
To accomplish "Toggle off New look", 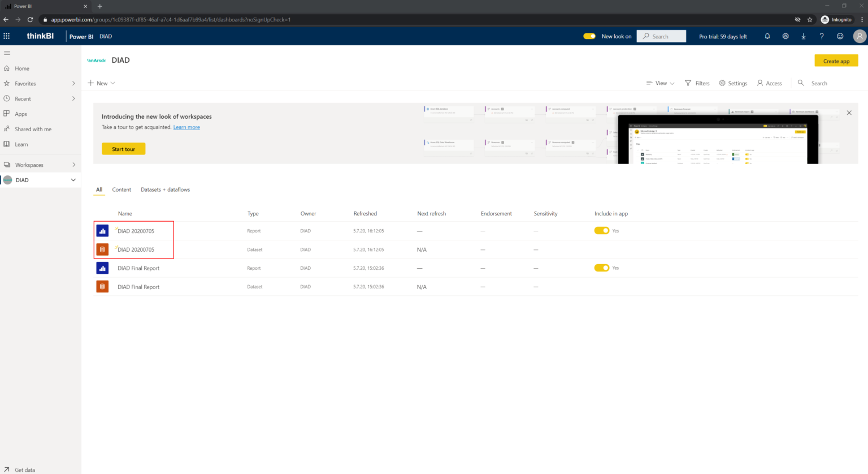I will point(589,36).
